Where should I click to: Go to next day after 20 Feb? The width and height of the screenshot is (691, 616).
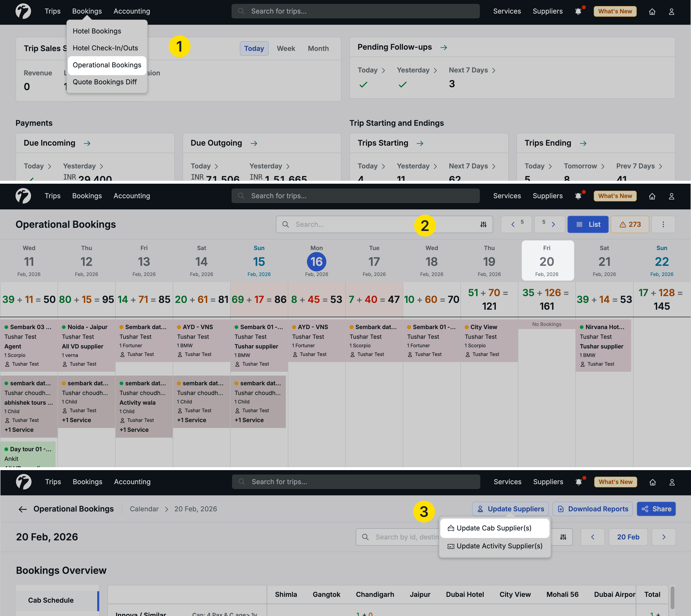[x=663, y=537]
